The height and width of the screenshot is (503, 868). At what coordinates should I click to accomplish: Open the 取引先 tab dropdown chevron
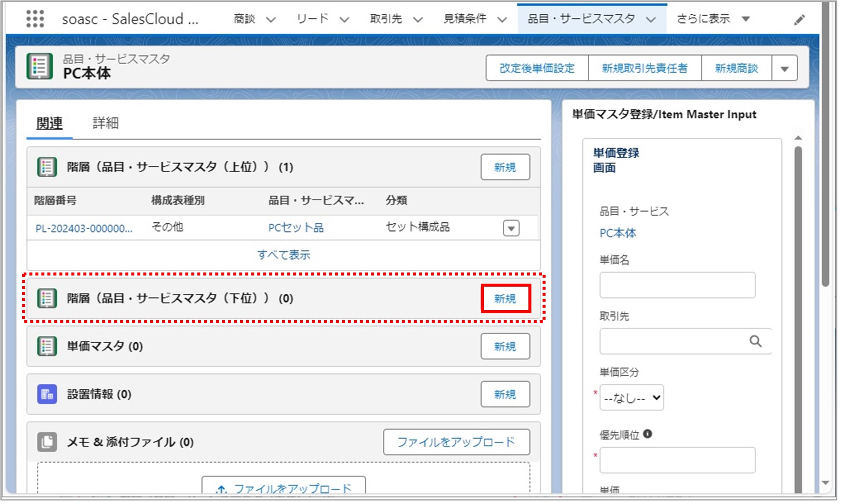[x=418, y=19]
